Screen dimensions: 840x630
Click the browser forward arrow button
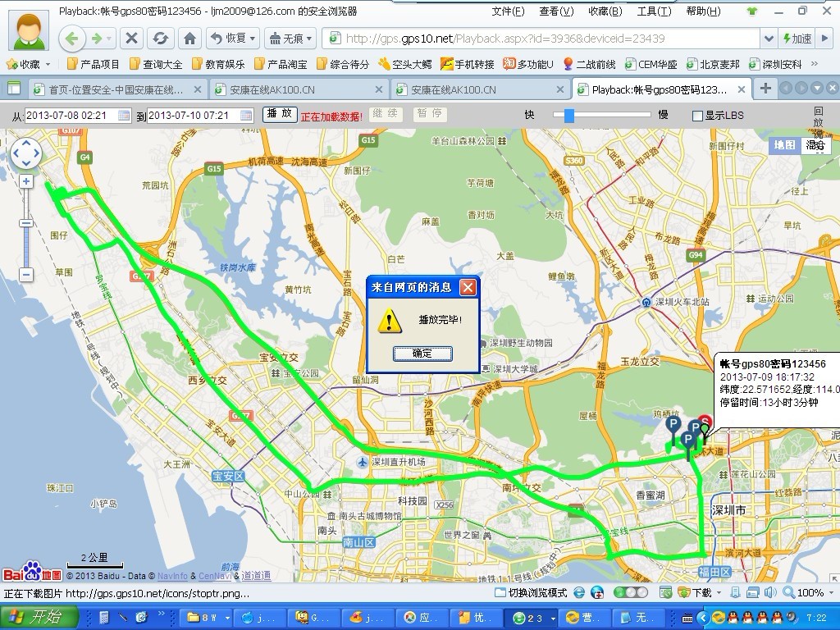click(x=97, y=39)
